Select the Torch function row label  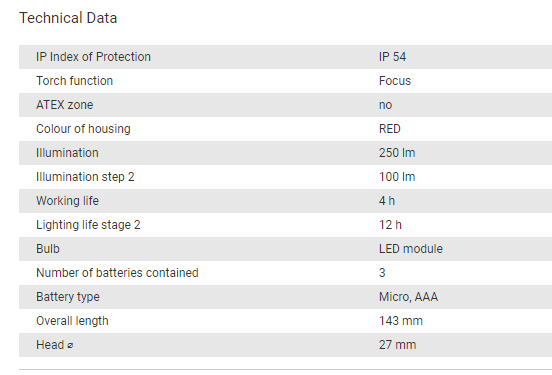(74, 81)
